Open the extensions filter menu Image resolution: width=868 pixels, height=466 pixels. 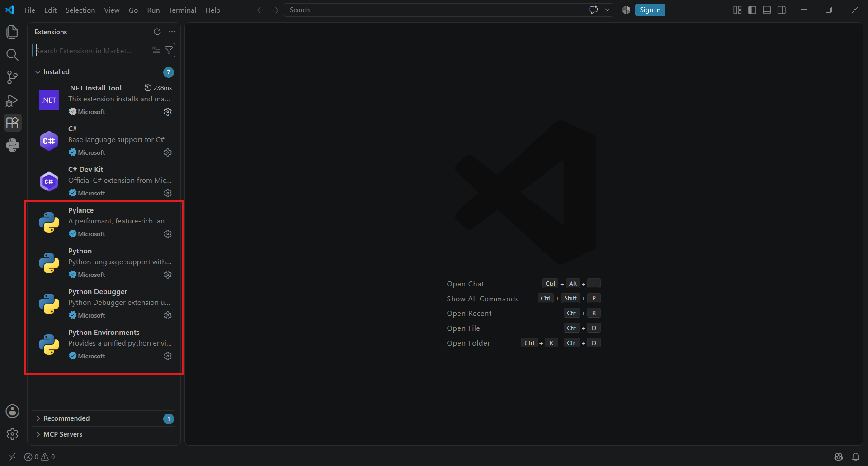tap(169, 50)
